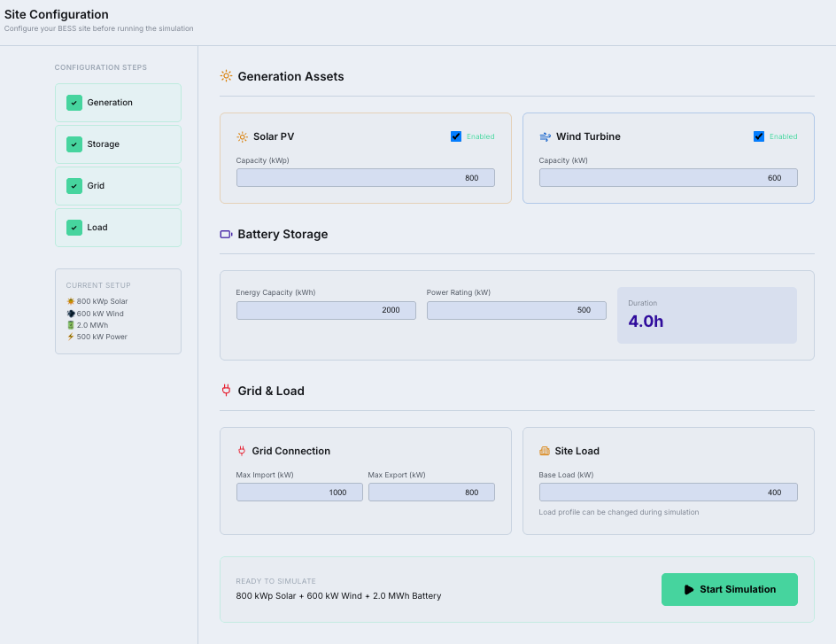Click the 'READY TO SIMULATE' label

point(275,581)
